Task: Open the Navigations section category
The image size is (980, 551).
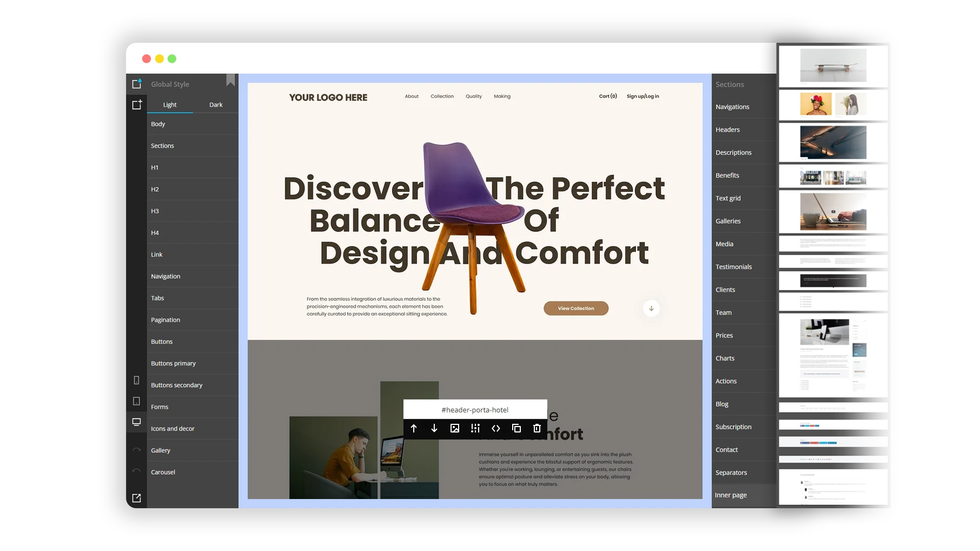Action: coord(732,107)
